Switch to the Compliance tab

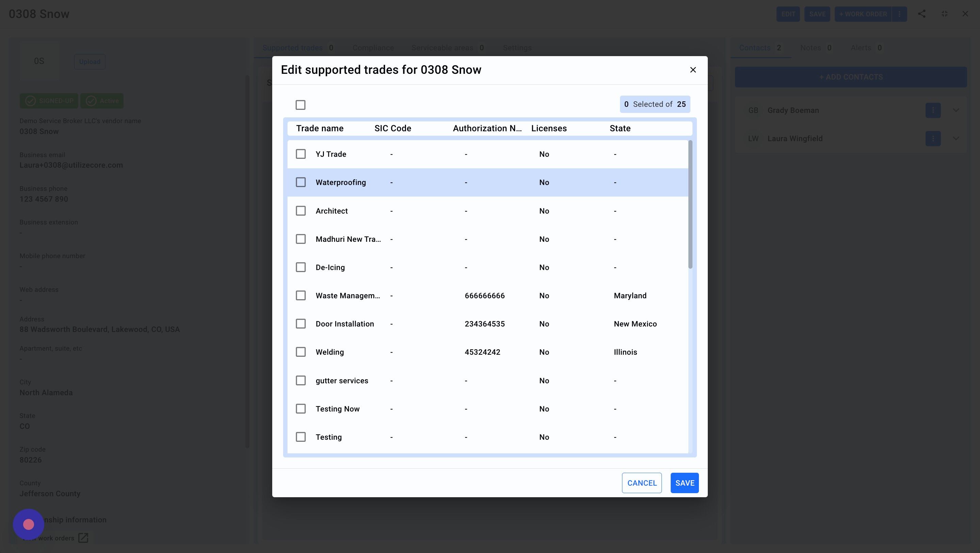pos(373,48)
